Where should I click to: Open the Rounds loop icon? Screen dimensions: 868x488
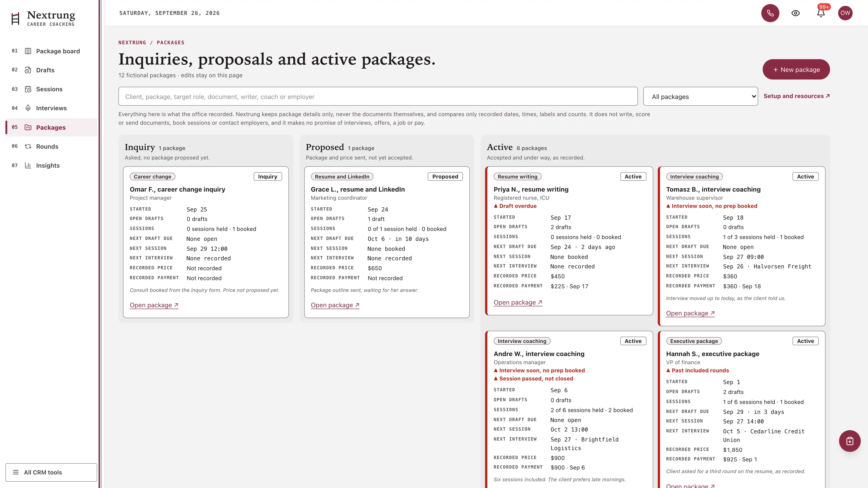click(28, 146)
